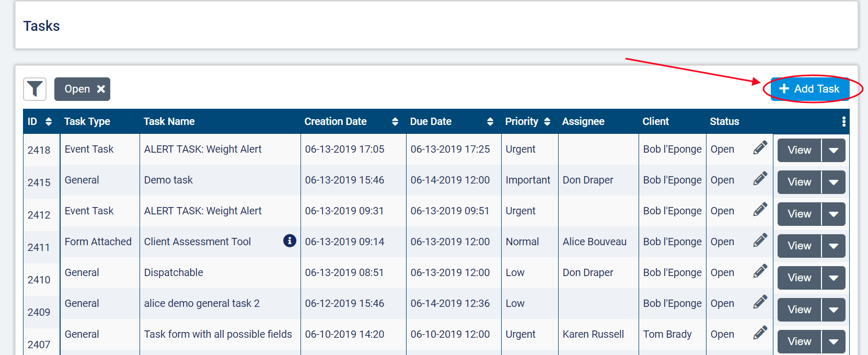Viewport: 868px width, 355px height.
Task: Sort tasks by Due Date
Action: point(490,122)
